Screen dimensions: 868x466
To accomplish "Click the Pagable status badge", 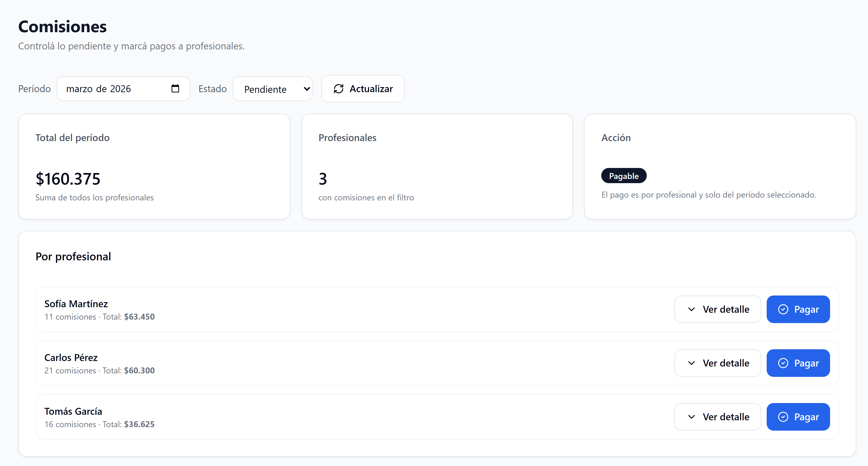I will (x=623, y=176).
